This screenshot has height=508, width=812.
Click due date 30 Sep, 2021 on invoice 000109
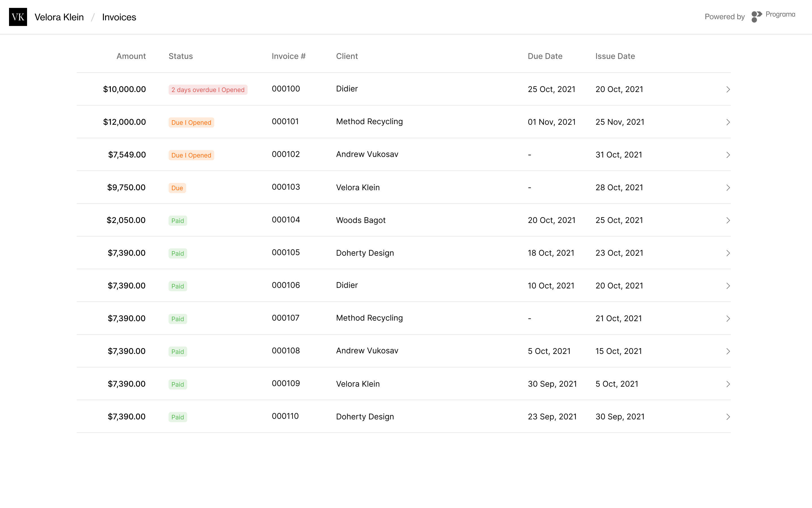click(552, 384)
